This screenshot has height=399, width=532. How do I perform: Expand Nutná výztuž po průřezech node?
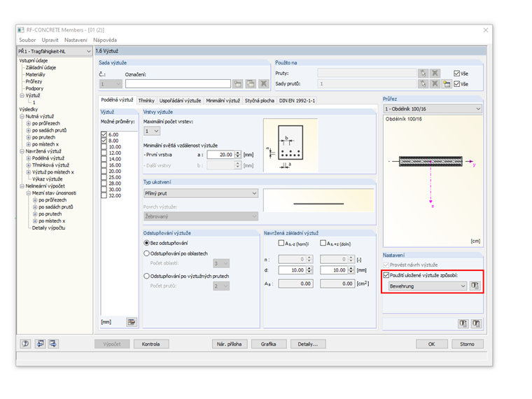29,123
